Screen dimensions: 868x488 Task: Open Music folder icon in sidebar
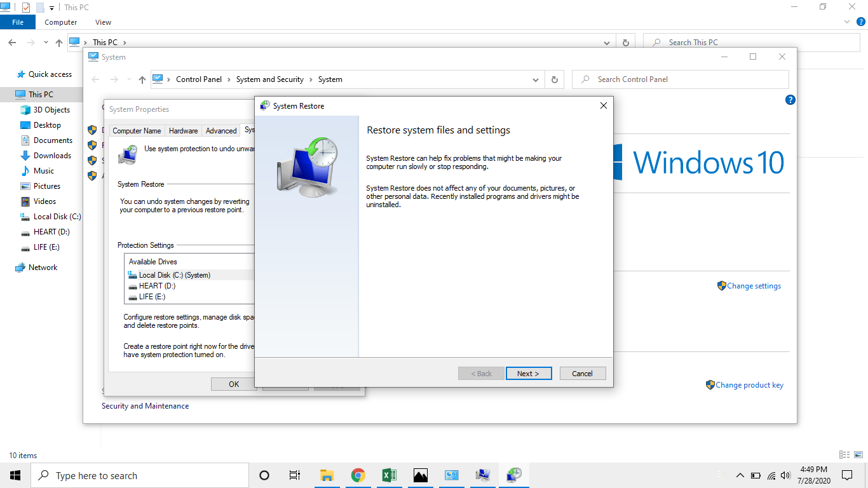(x=25, y=171)
